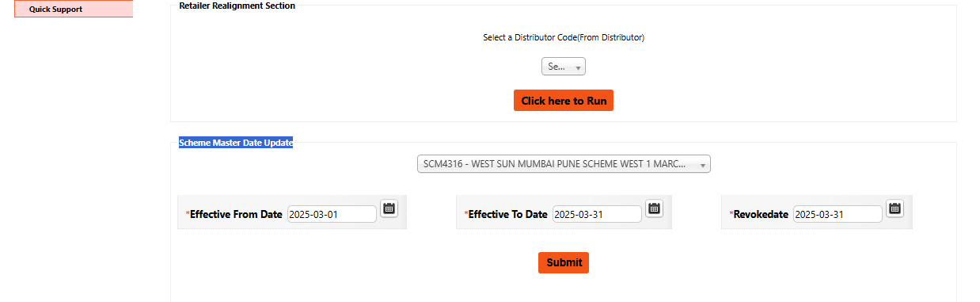Screen dimensions: 980x302
Task: Focus the Revokedate input field
Action: [x=838, y=214]
